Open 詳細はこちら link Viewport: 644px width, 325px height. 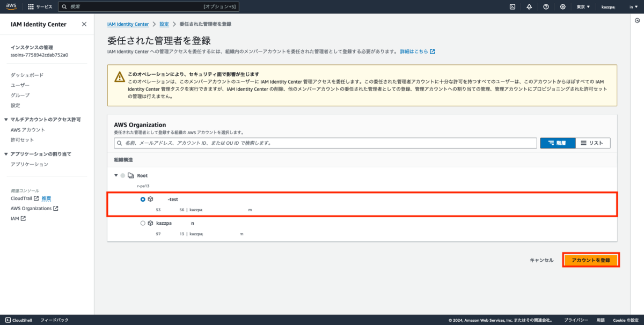tap(418, 51)
